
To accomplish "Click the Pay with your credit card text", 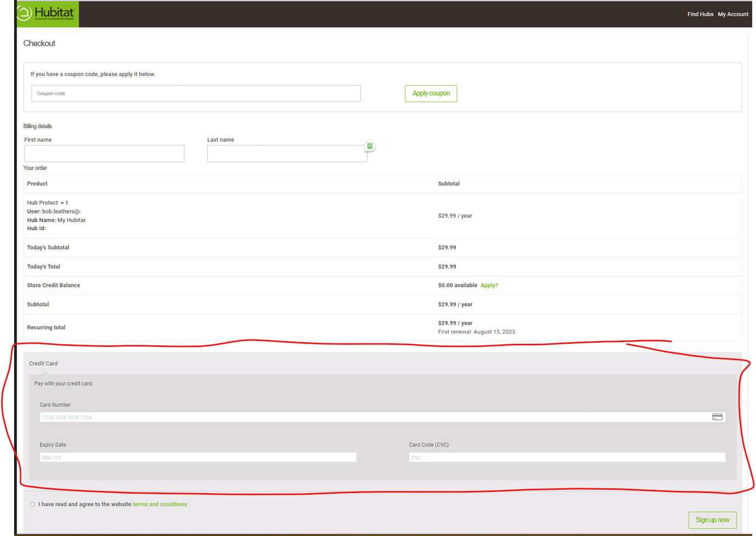I will 64,384.
